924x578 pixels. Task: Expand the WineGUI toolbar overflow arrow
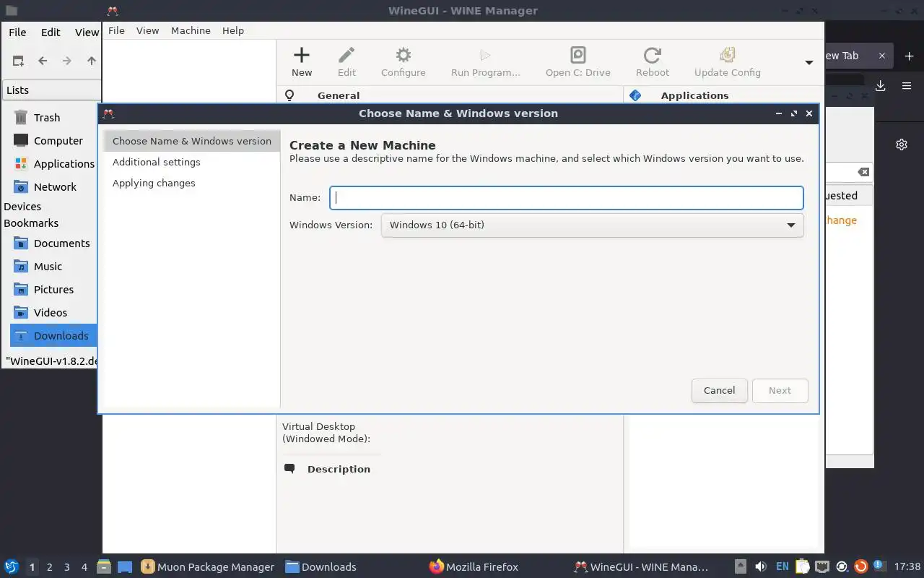point(809,63)
